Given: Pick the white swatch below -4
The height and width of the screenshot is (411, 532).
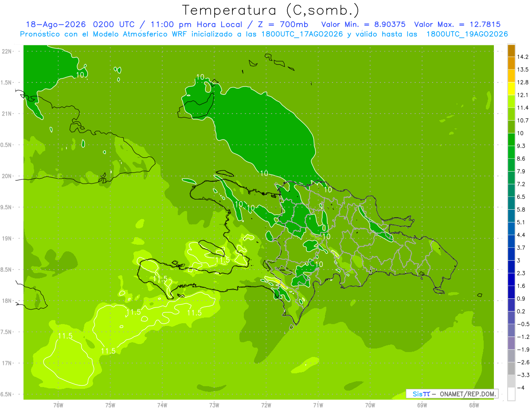Looking at the screenshot, I should pos(511,394).
